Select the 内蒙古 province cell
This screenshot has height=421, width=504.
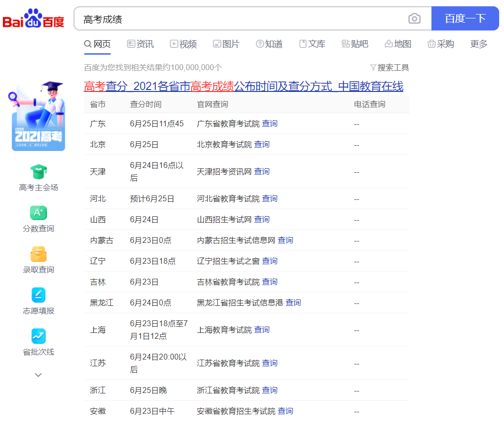click(102, 240)
